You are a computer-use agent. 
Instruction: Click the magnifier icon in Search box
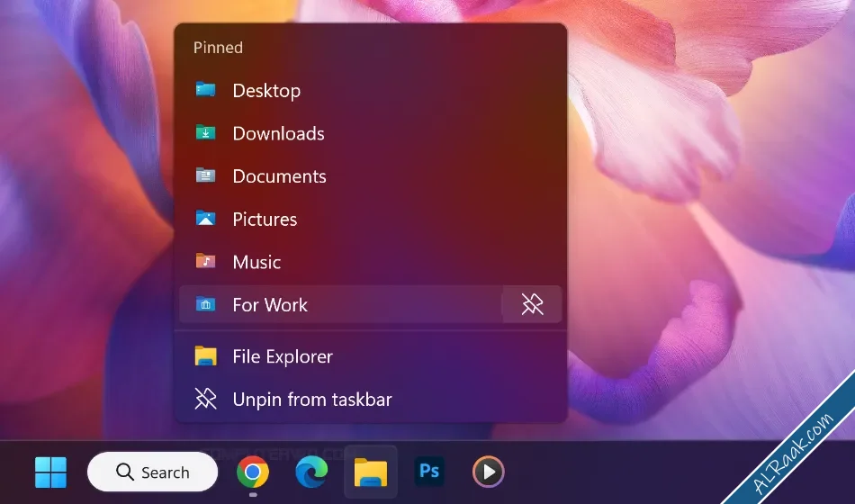[125, 472]
